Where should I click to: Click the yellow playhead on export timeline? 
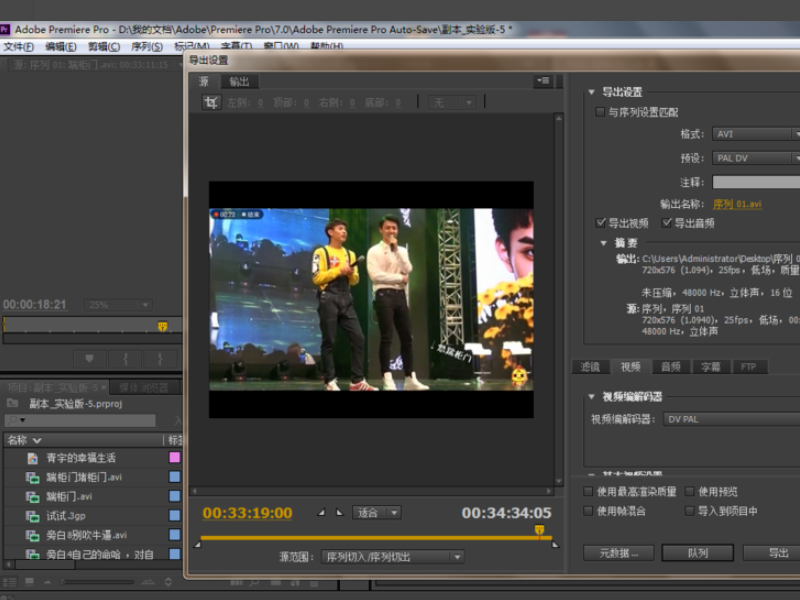click(539, 531)
